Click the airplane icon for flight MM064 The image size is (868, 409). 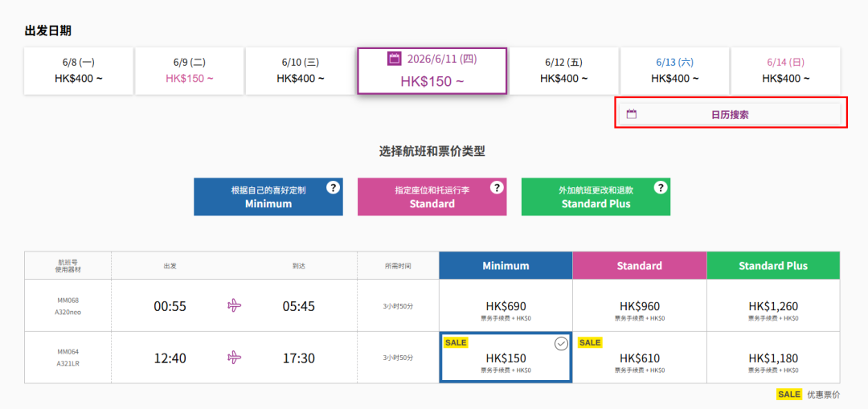(235, 358)
